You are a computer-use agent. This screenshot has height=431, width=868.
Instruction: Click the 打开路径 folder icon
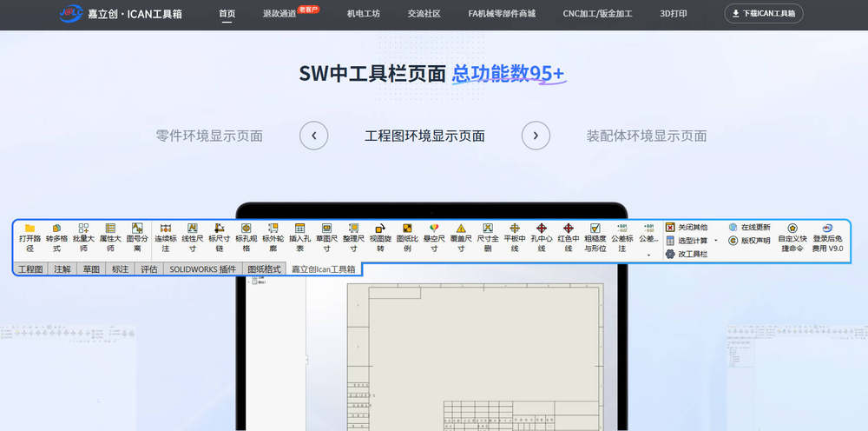point(30,228)
